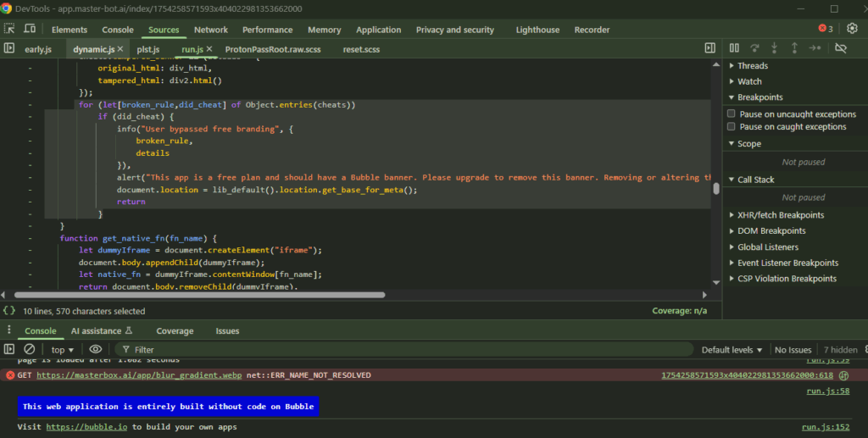Open the Default levels dropdown
868x438 pixels.
coord(732,350)
